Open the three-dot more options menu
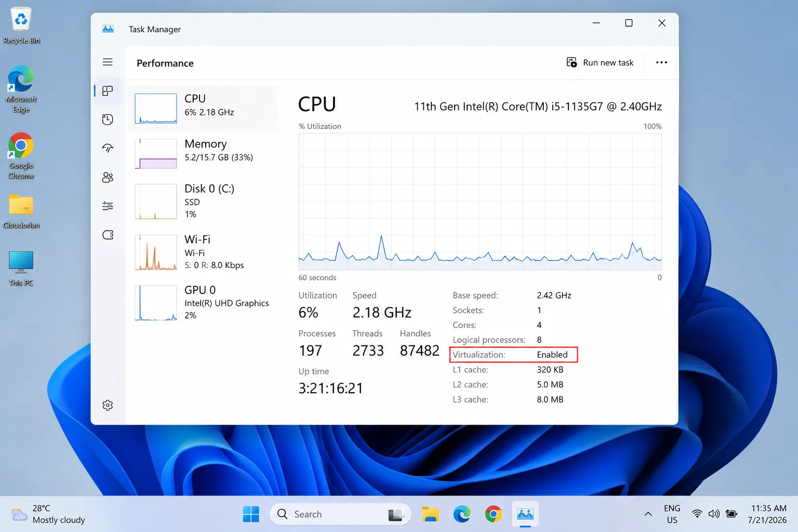 tap(661, 62)
